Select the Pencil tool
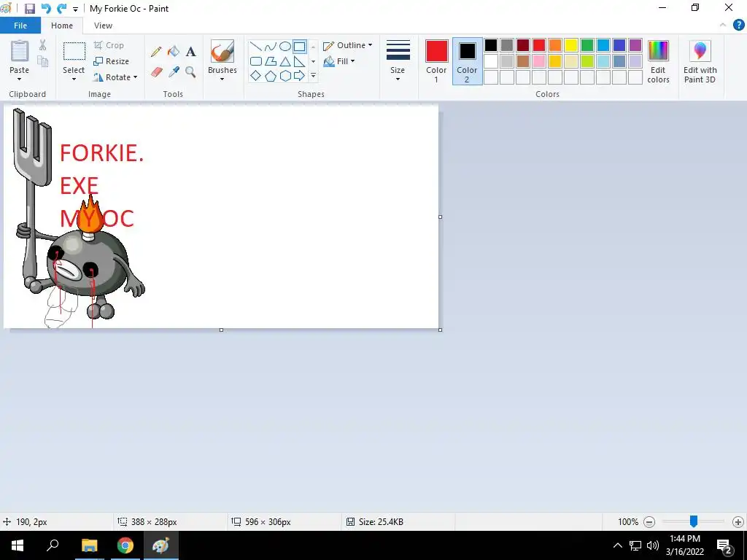The width and height of the screenshot is (747, 560). click(156, 52)
